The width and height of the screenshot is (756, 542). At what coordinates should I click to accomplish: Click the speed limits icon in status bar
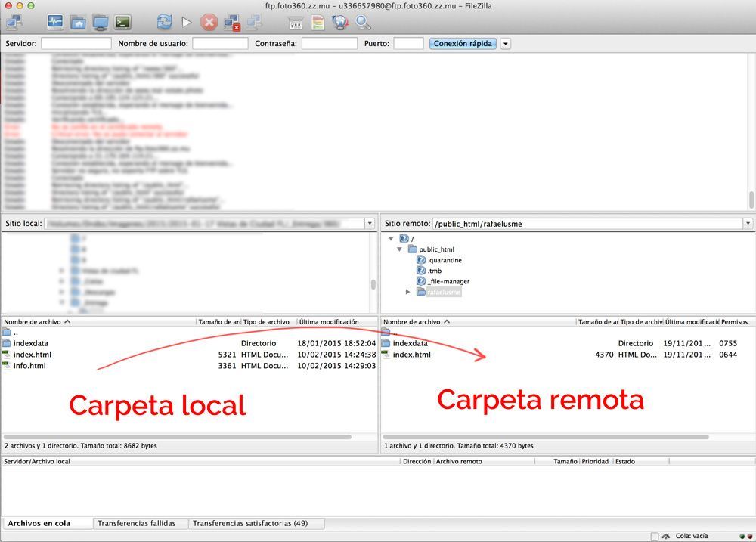click(x=666, y=536)
